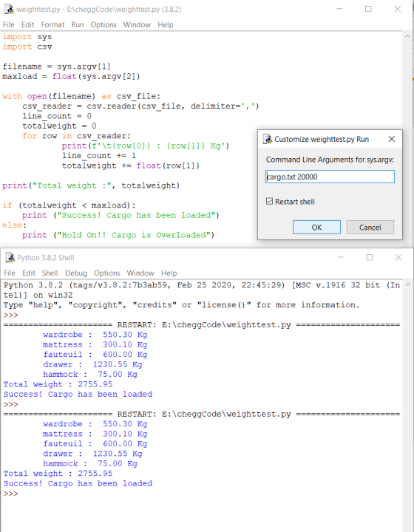Image resolution: width=414 pixels, height=532 pixels.
Task: Open the Debug menu in the Python Shell
Action: tap(76, 273)
